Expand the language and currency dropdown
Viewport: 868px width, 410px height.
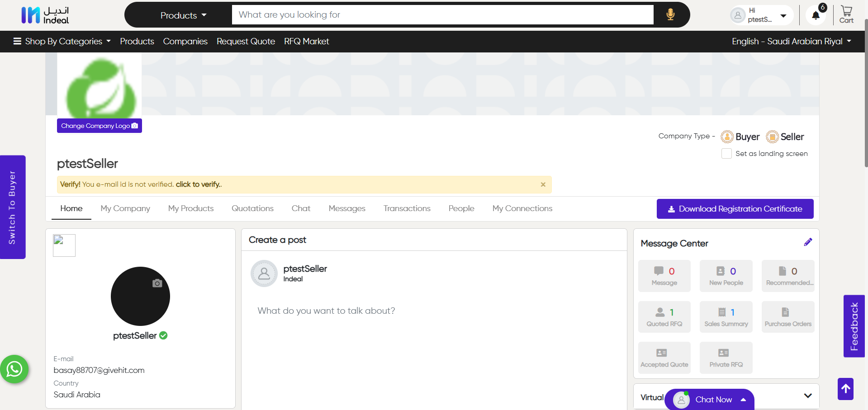pos(791,42)
